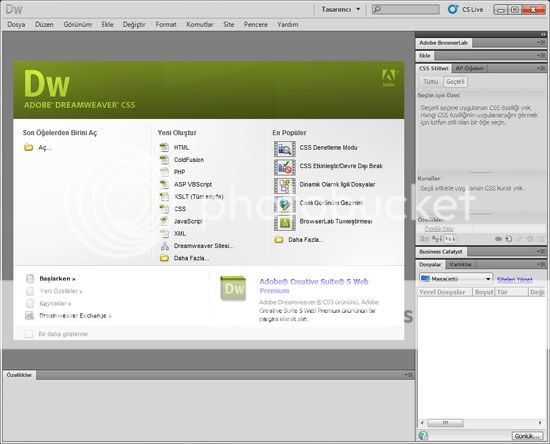Image resolution: width=550 pixels, height=444 pixels.
Task: Enable the Bir daha gösterme checkbox
Action: point(29,334)
